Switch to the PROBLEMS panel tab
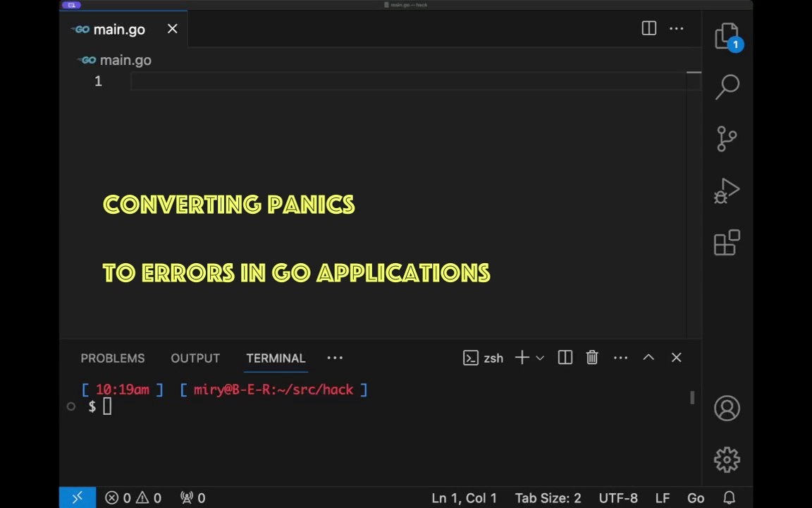The width and height of the screenshot is (812, 508). click(x=112, y=358)
